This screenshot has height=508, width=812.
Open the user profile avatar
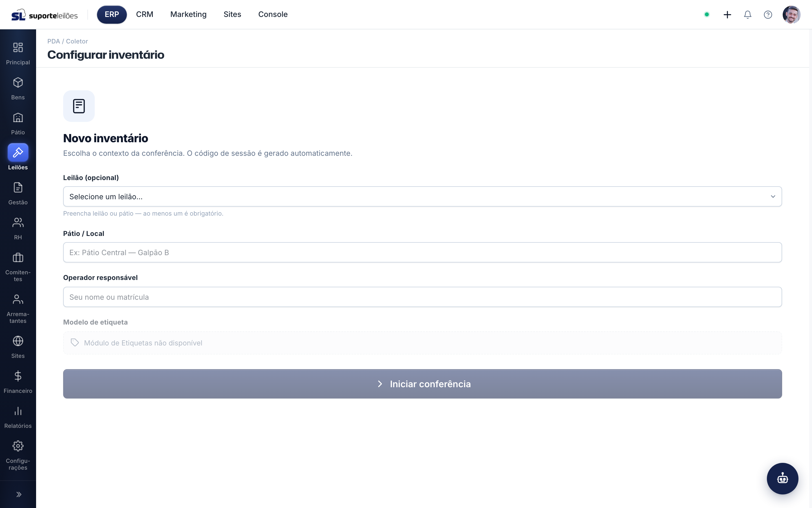click(x=791, y=14)
